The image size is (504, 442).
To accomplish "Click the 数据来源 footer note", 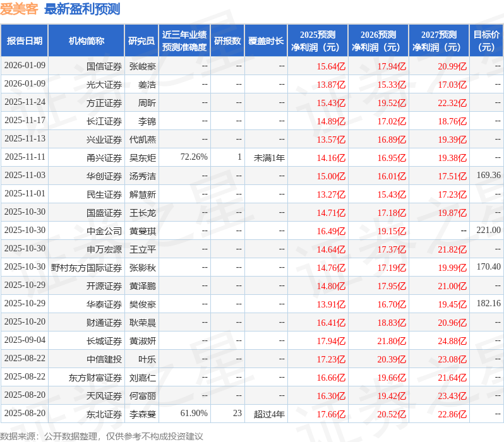I will click(x=102, y=436).
